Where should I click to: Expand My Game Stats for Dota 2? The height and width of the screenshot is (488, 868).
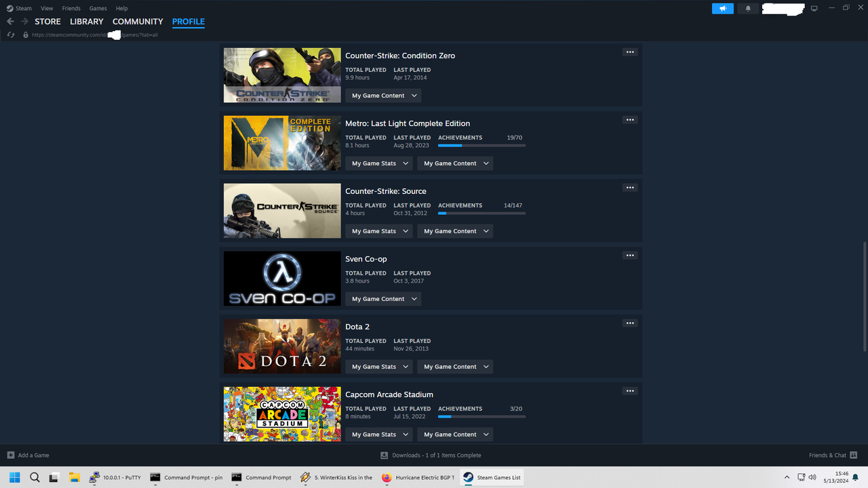tap(379, 367)
